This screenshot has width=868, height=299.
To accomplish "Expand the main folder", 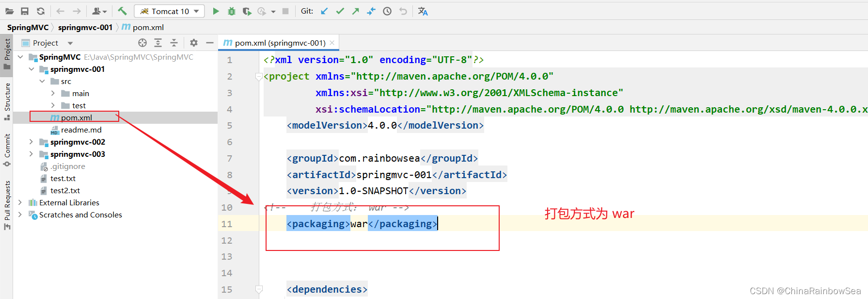I will 53,93.
